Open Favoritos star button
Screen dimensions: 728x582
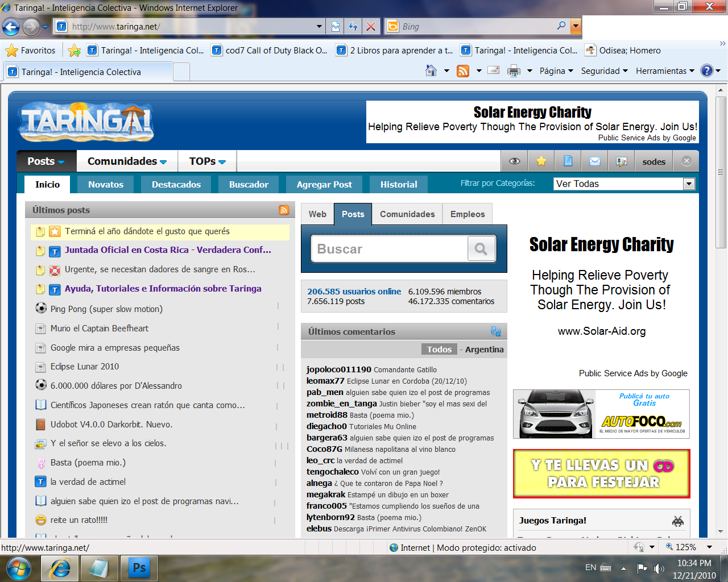[x=31, y=51]
